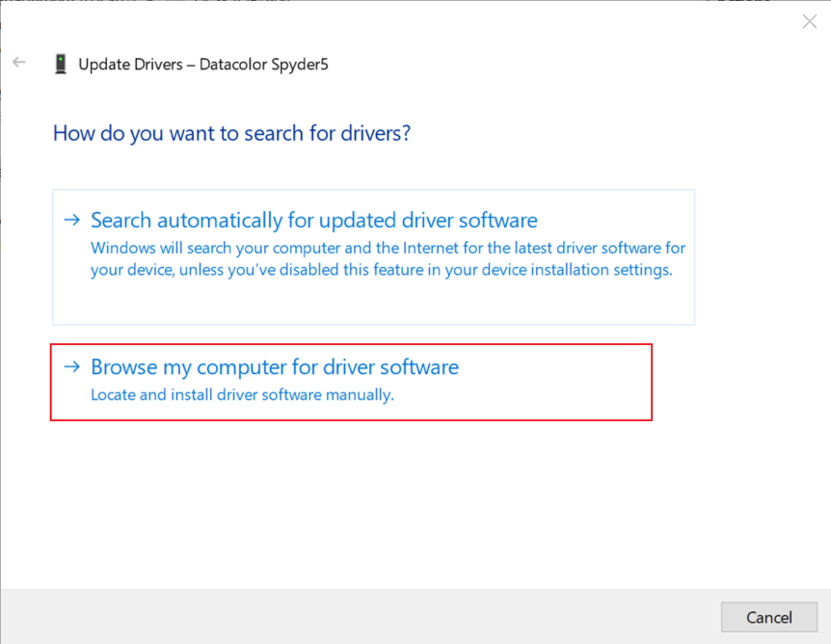Image resolution: width=831 pixels, height=644 pixels.
Task: Go back using the arrow icon
Action: [x=19, y=63]
